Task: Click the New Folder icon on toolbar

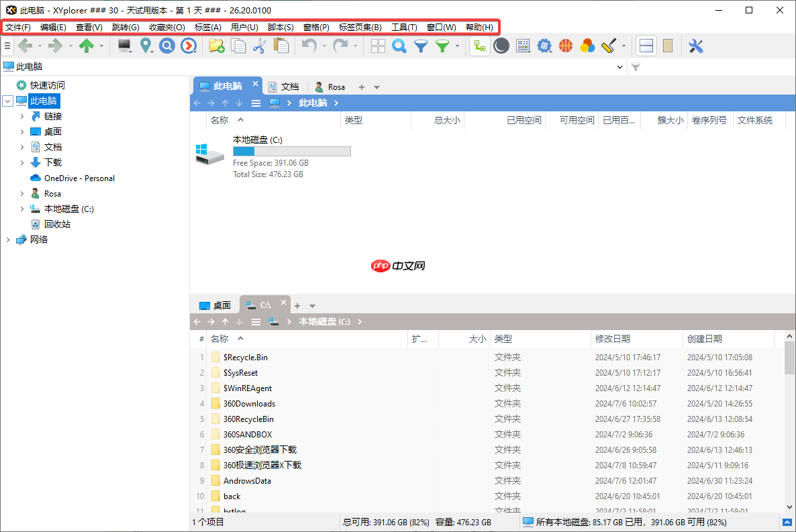Action: click(x=216, y=46)
